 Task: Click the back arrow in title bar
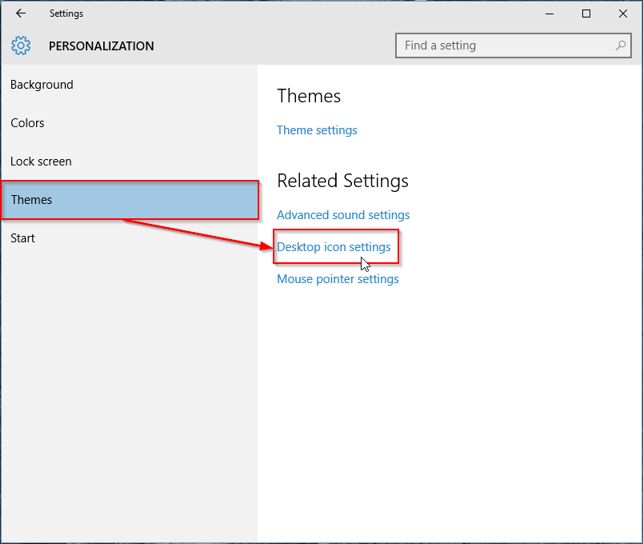[21, 14]
